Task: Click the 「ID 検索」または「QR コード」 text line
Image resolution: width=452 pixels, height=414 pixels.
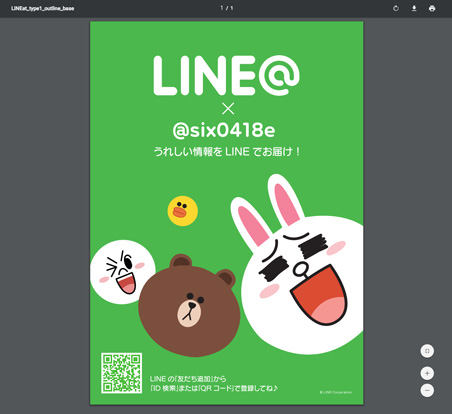Action: pyautogui.click(x=214, y=388)
